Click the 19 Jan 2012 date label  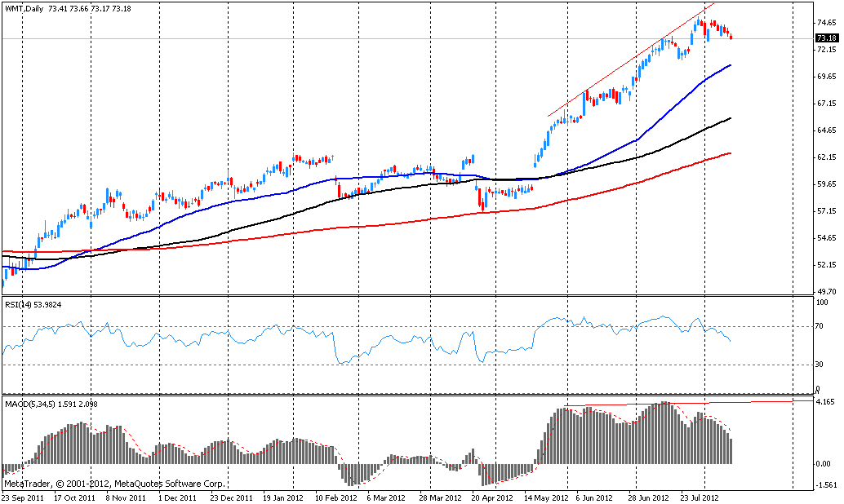click(283, 497)
